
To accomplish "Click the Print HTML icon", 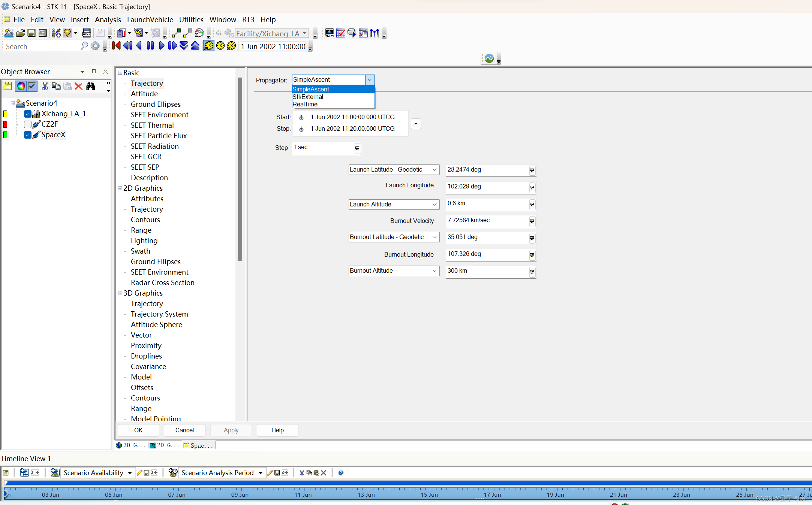I will point(87,33).
